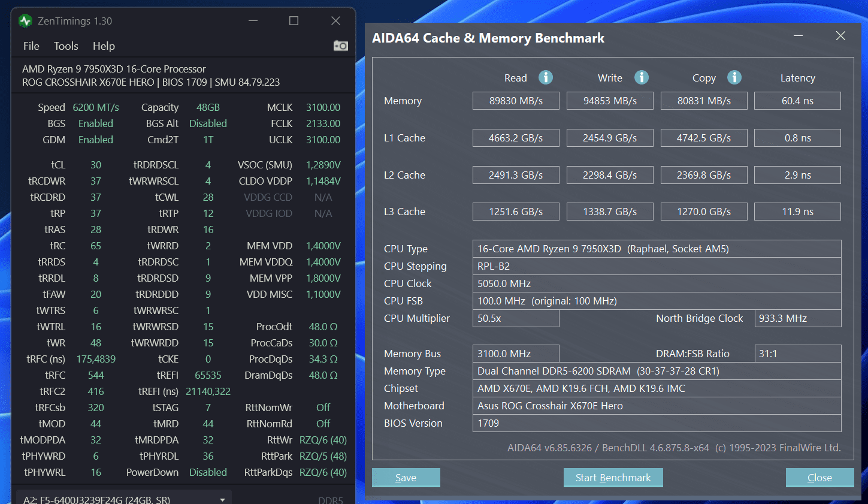Click the Write info icon in AIDA64
The width and height of the screenshot is (868, 504).
(x=641, y=77)
